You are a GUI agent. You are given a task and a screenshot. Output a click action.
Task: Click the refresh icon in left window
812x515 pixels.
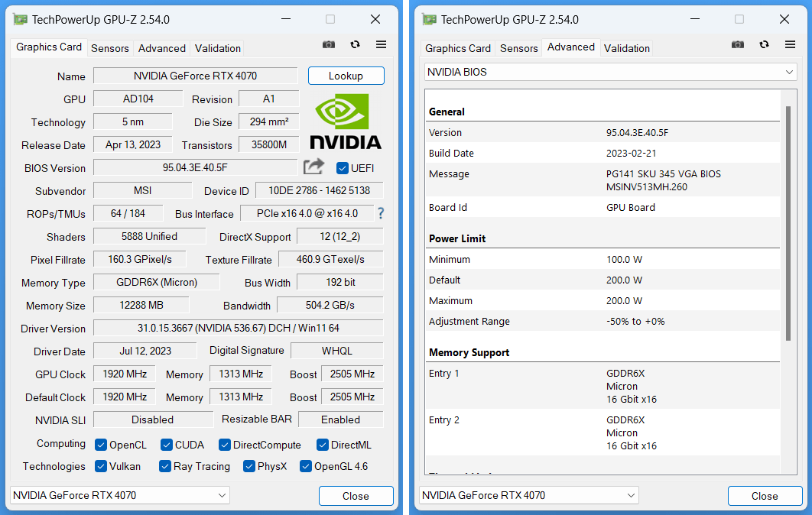point(355,45)
